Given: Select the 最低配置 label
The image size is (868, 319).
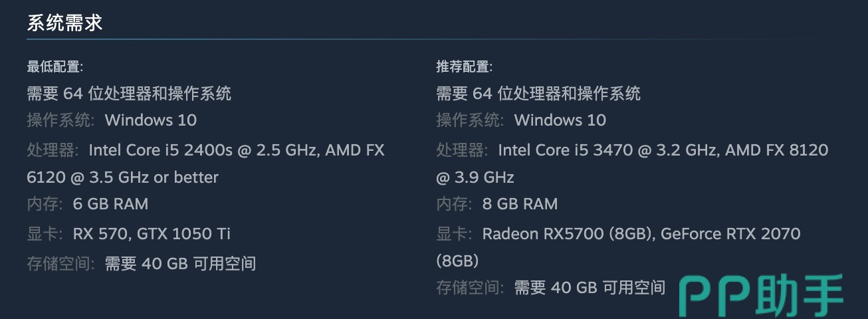Looking at the screenshot, I should coord(54,66).
